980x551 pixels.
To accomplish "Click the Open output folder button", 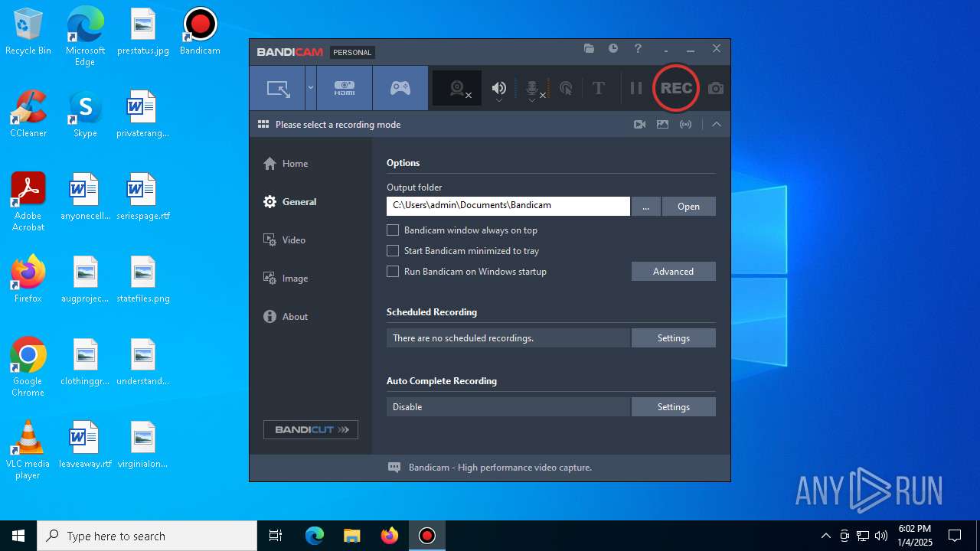I will pos(688,206).
